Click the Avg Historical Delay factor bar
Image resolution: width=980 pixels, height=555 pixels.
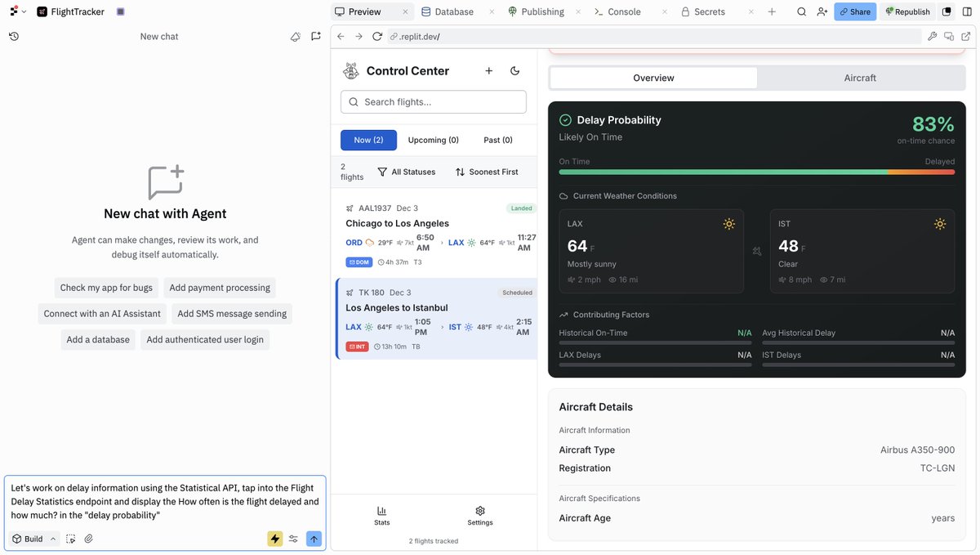pyautogui.click(x=858, y=342)
